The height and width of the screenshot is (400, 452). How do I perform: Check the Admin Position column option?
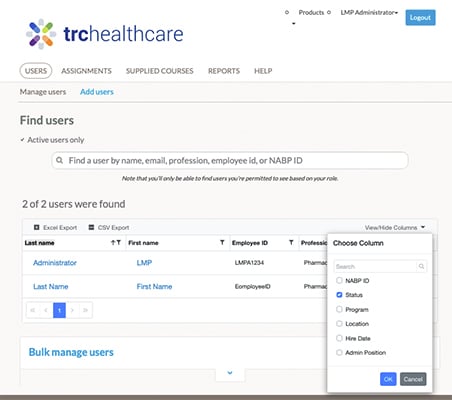339,352
